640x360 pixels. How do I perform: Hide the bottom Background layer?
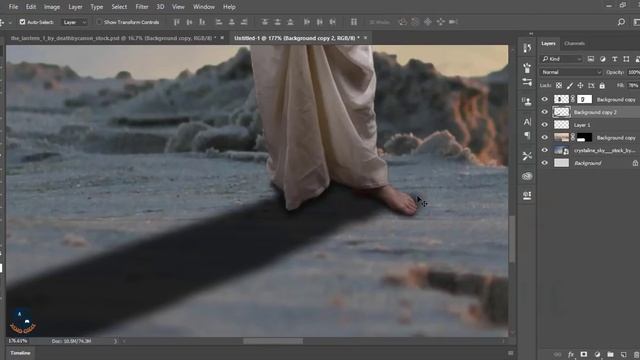click(544, 162)
